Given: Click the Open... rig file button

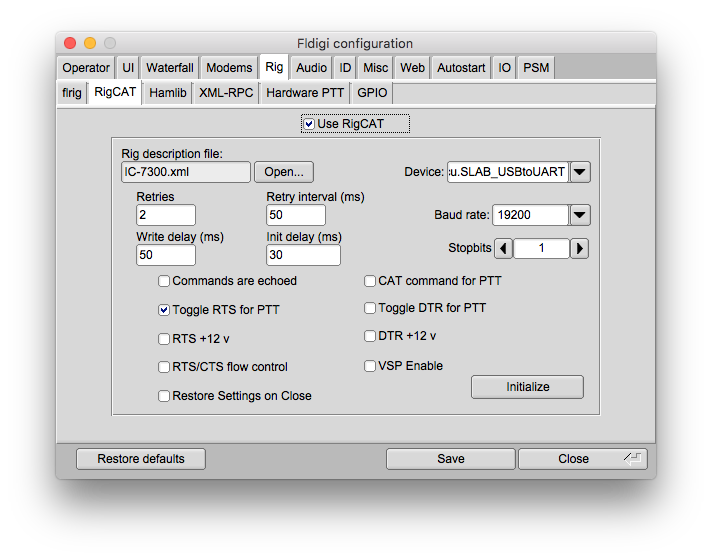Looking at the screenshot, I should coord(284,172).
